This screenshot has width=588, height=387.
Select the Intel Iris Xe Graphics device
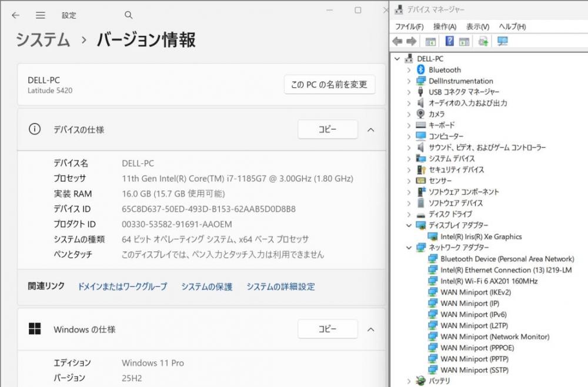tap(481, 237)
